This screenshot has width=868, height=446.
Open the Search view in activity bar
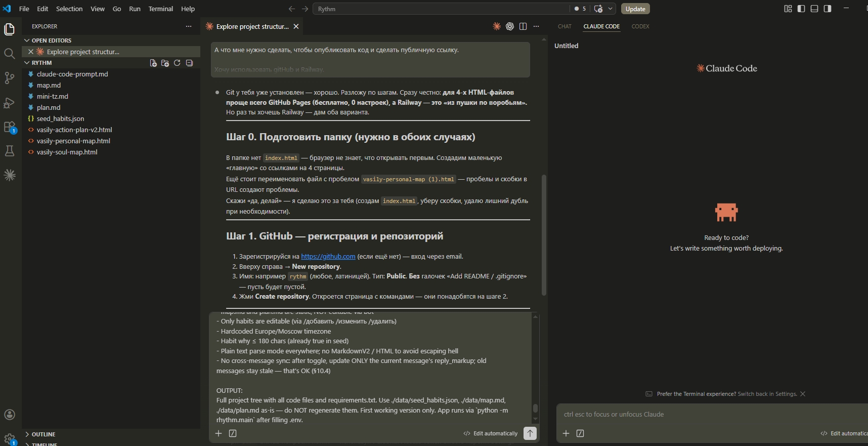coord(9,54)
